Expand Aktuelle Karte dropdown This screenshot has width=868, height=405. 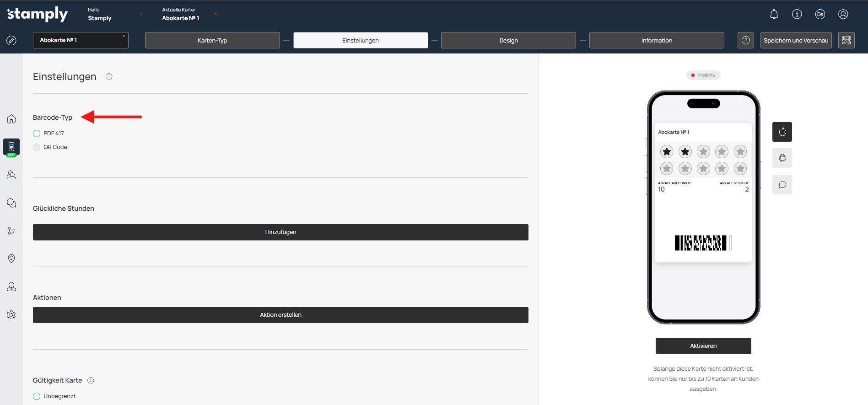216,14
